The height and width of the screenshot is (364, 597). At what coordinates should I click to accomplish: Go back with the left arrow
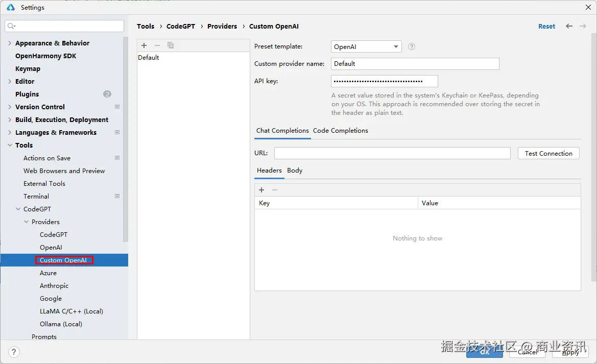pyautogui.click(x=569, y=26)
